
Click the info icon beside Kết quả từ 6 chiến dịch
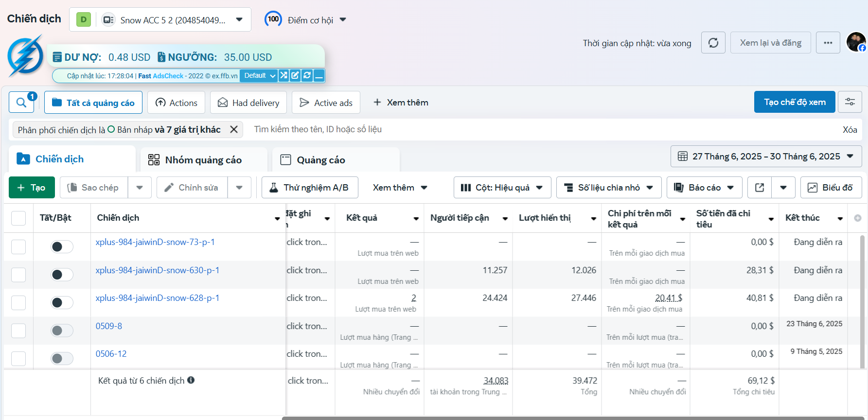[x=191, y=380]
